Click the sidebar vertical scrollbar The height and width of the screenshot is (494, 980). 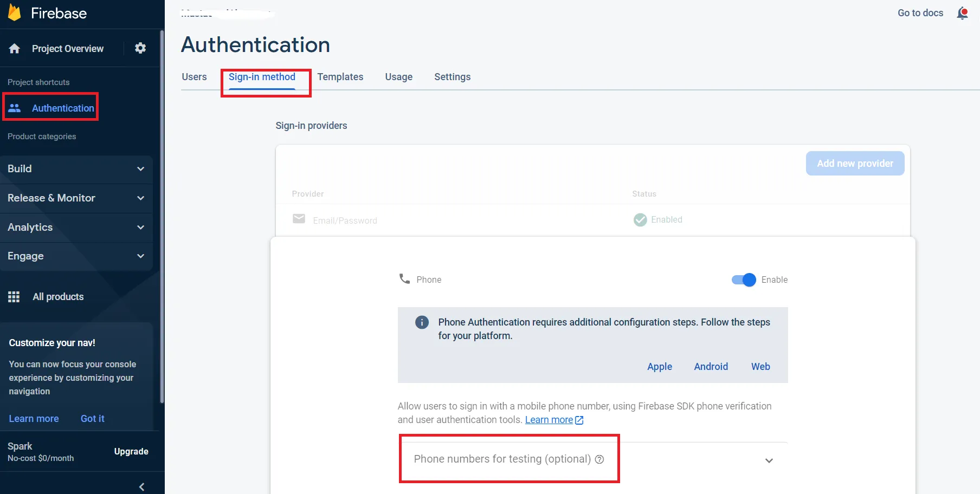[162, 217]
